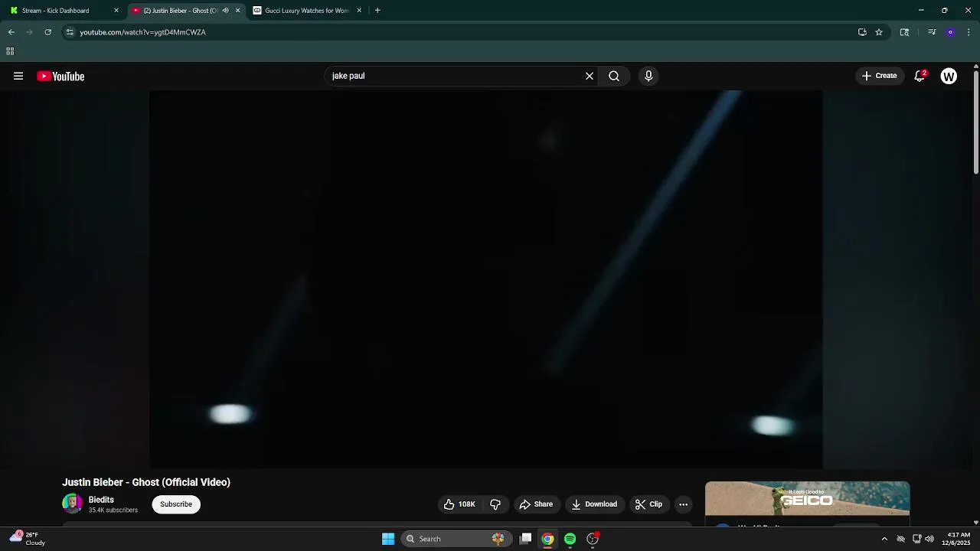The image size is (980, 551).
Task: Click the address bar URL
Action: point(142,32)
